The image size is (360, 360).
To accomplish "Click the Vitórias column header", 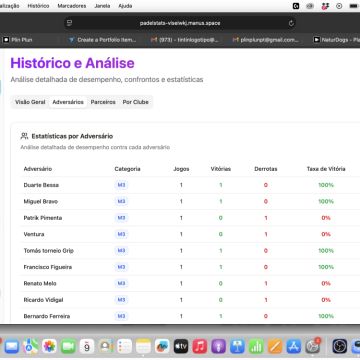I will pos(221,169).
